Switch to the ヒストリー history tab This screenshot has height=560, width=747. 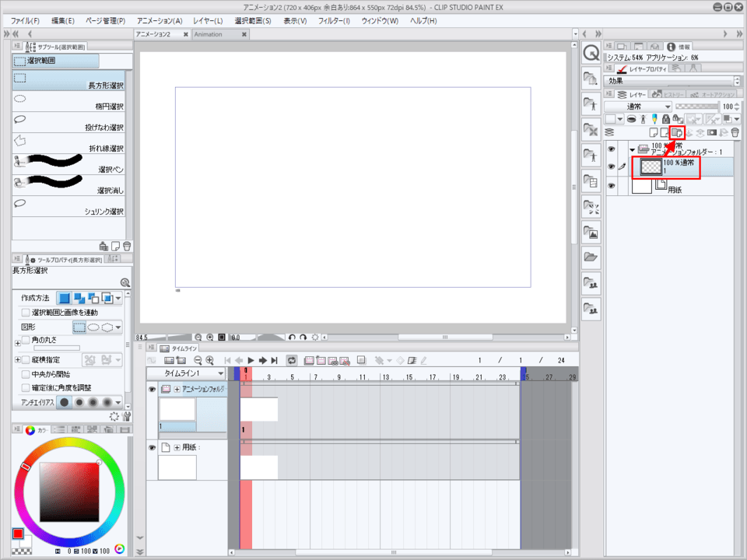[x=668, y=94]
